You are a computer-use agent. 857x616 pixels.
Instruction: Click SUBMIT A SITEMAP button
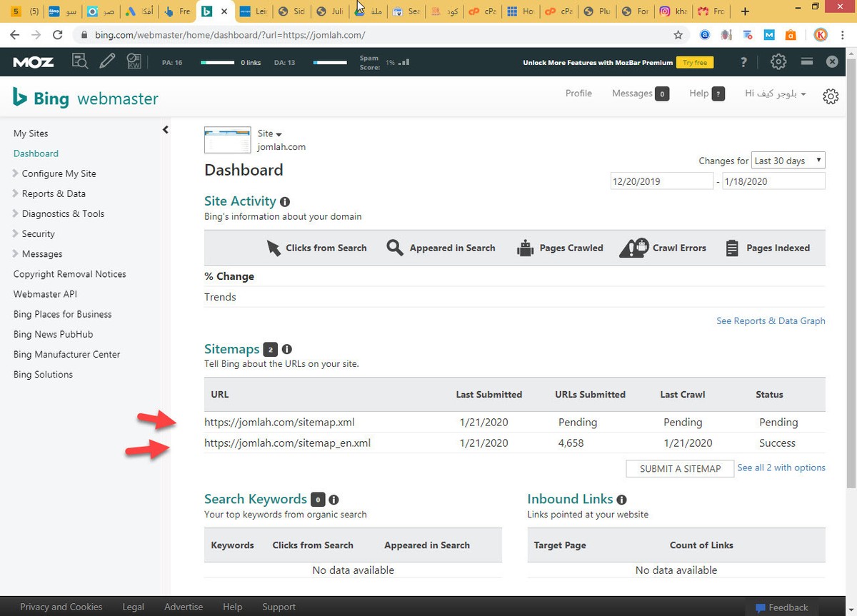pos(680,468)
